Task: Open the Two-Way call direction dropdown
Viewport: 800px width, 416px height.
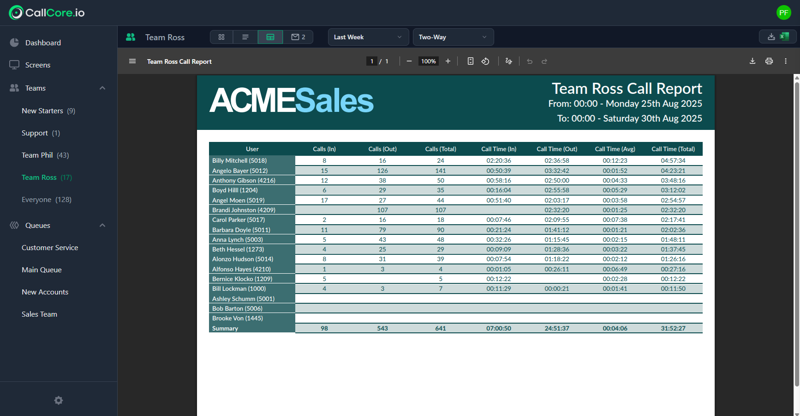Action: tap(453, 37)
